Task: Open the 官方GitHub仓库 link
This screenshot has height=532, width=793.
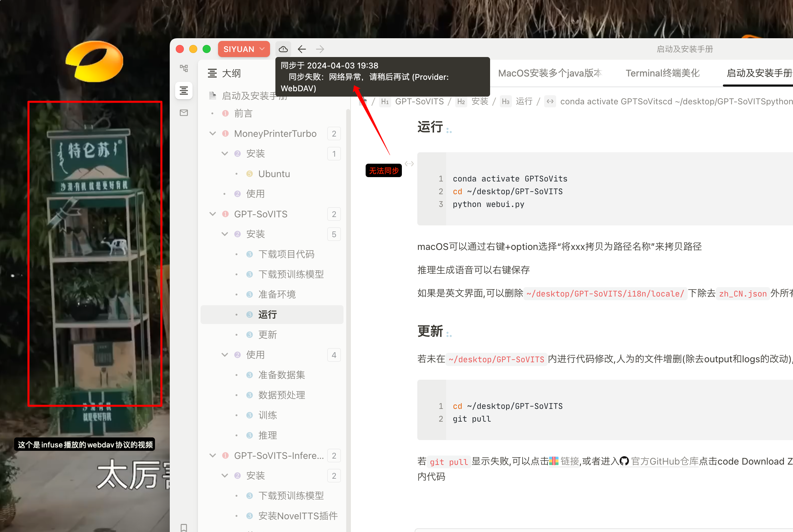Action: point(665,461)
